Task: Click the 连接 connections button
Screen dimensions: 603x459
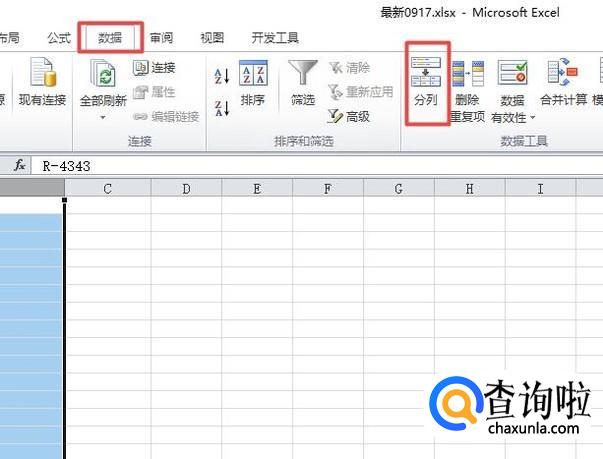Action: click(x=154, y=68)
